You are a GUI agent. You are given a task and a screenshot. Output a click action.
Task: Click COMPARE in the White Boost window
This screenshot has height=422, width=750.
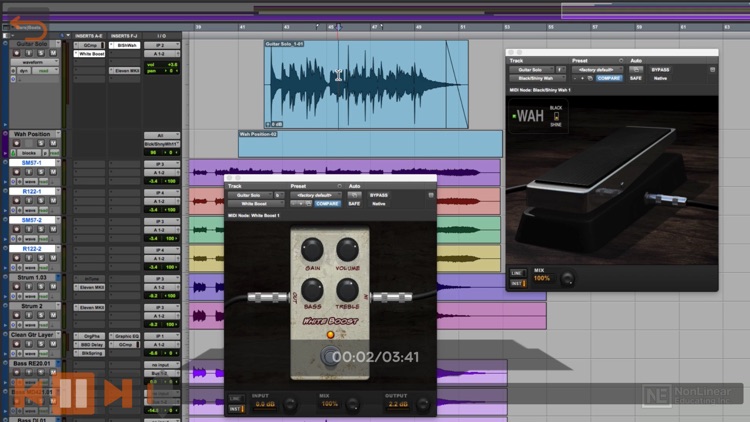[x=327, y=204]
